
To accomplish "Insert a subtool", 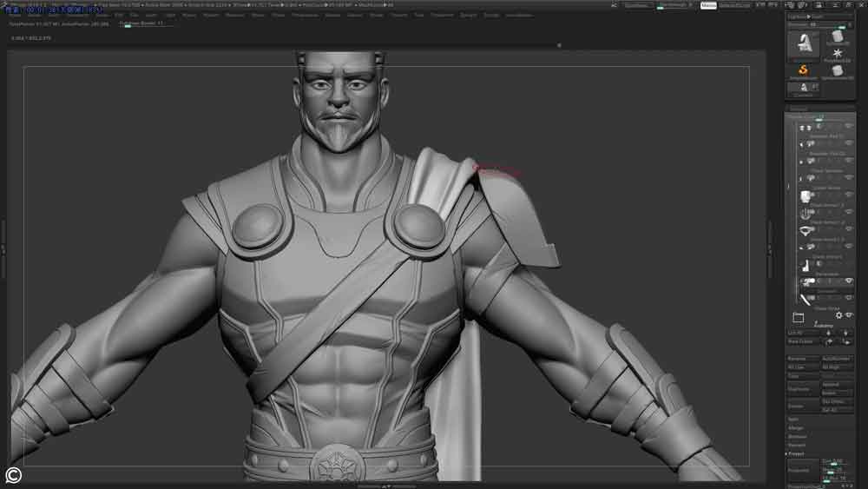I will click(837, 393).
